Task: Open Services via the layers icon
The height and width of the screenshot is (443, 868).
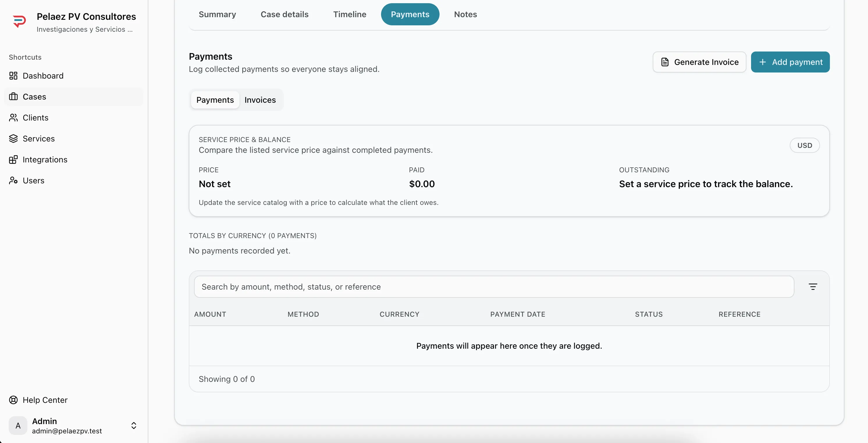Action: [x=13, y=138]
